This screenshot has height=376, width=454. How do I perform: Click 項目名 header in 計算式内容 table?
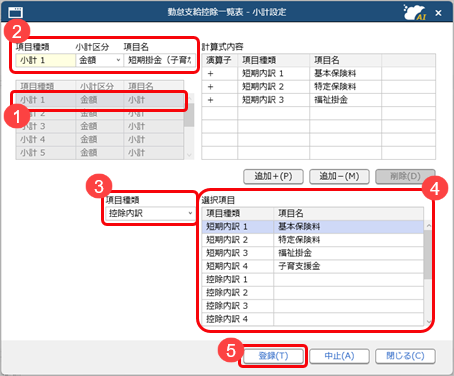(345, 60)
